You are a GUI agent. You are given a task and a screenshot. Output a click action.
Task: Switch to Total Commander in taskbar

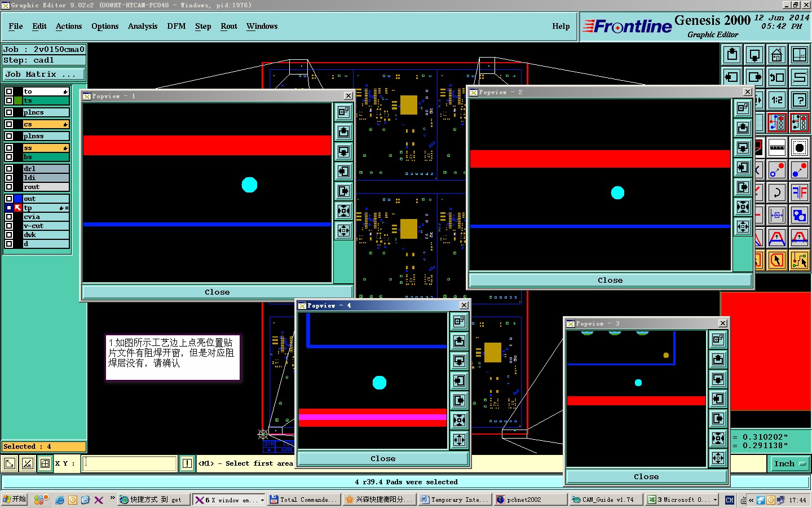(304, 500)
